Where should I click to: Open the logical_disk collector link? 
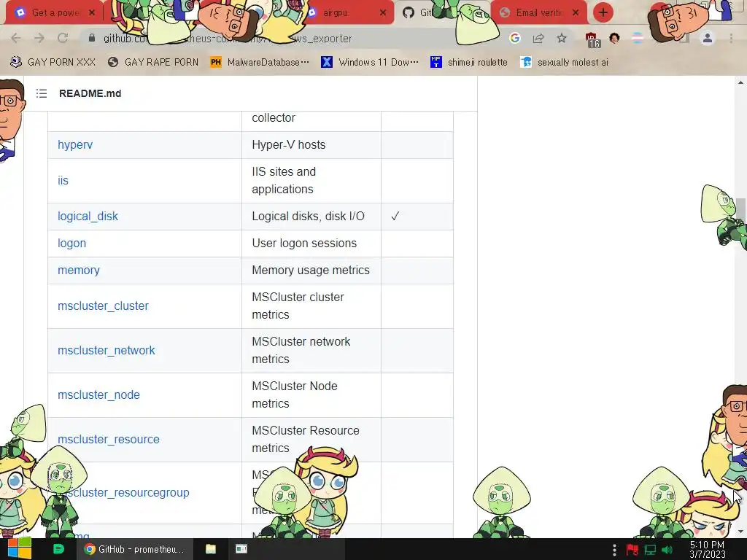click(x=88, y=216)
